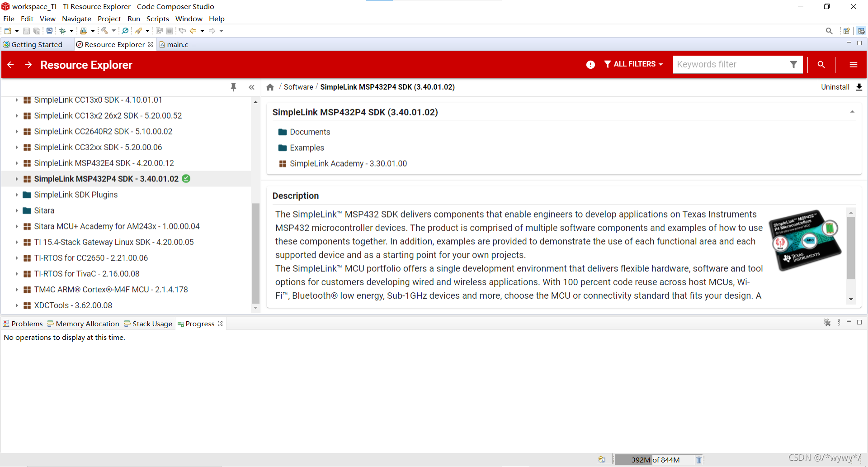868x467 pixels.
Task: Collapse SimpleLink MSP432P4 SDK card caret
Action: (852, 112)
